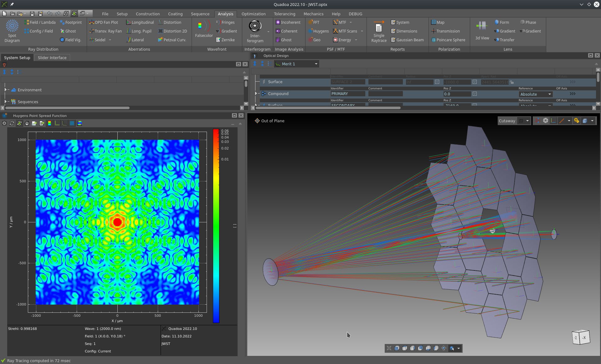This screenshot has width=601, height=364.
Task: Switch to the Slider Interface tab
Action: tap(52, 58)
